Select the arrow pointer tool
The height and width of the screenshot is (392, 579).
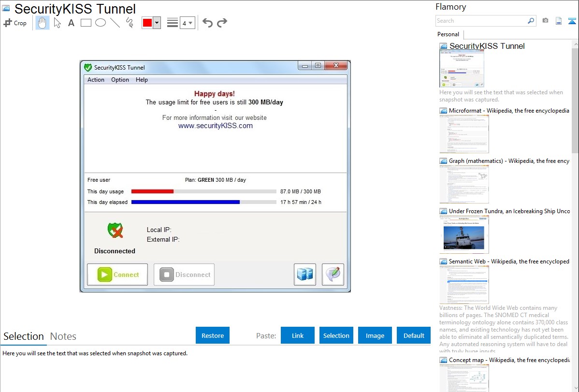pyautogui.click(x=57, y=23)
